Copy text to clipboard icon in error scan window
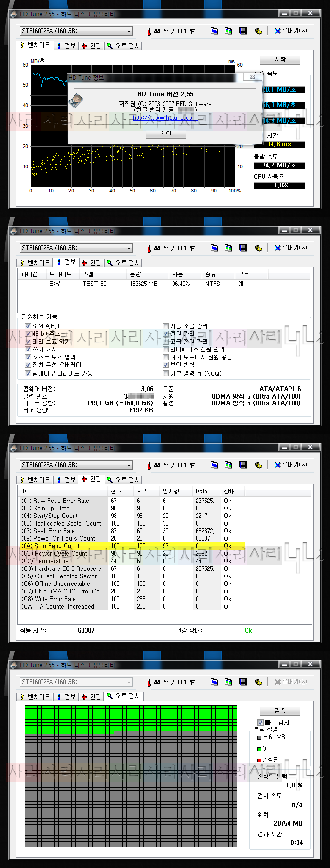 point(214,682)
